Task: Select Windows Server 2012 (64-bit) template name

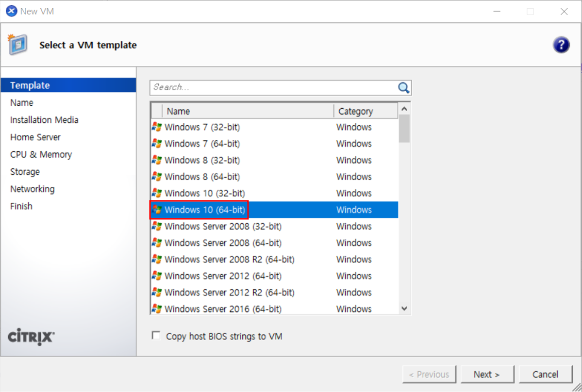Action: tap(223, 276)
